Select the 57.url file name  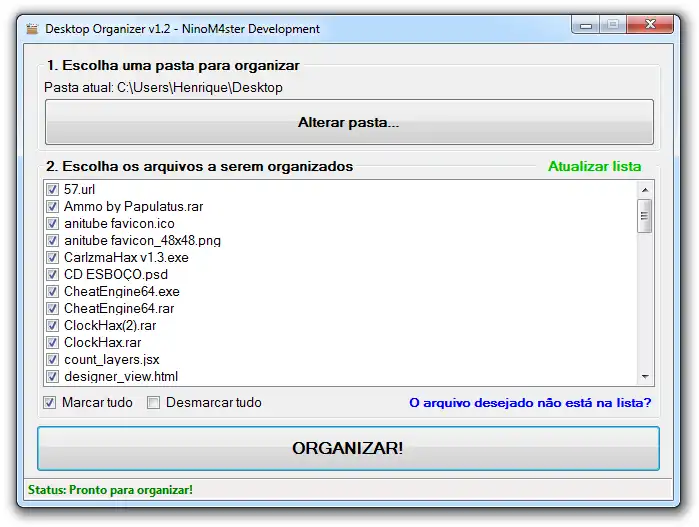tap(79, 189)
